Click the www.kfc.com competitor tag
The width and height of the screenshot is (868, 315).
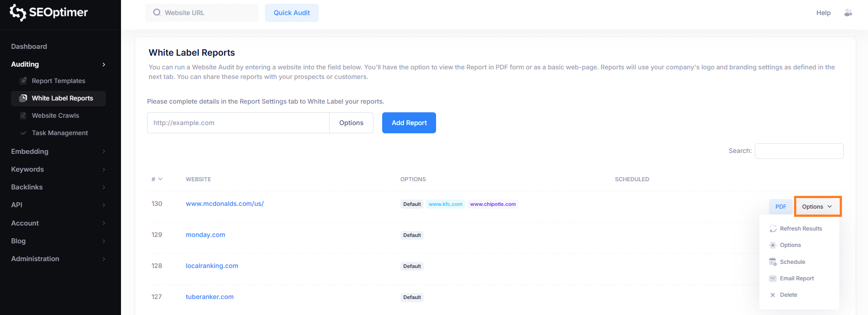pyautogui.click(x=446, y=204)
